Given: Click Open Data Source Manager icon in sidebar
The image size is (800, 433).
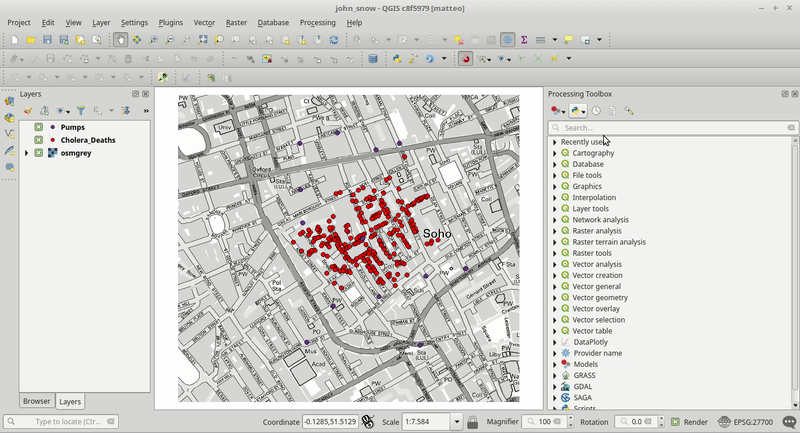Looking at the screenshot, I should pyautogui.click(x=9, y=101).
